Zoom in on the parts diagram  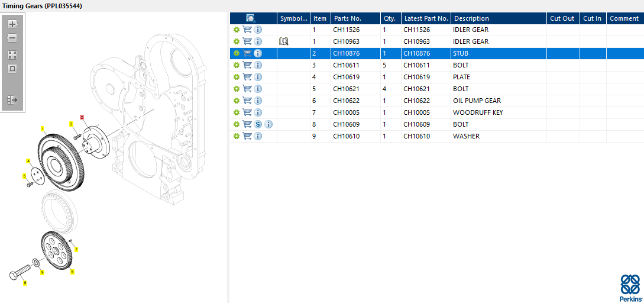(x=12, y=24)
